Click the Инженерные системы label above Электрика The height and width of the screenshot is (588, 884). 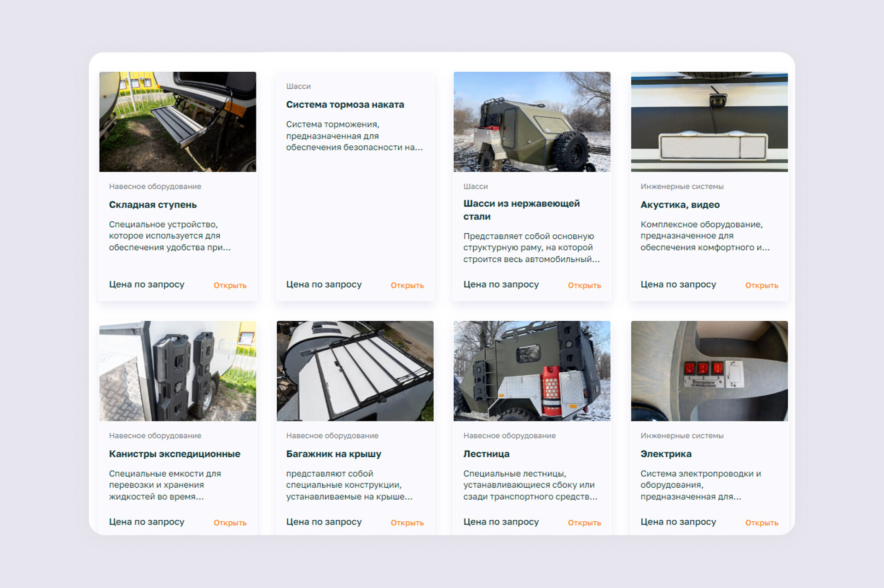[682, 436]
